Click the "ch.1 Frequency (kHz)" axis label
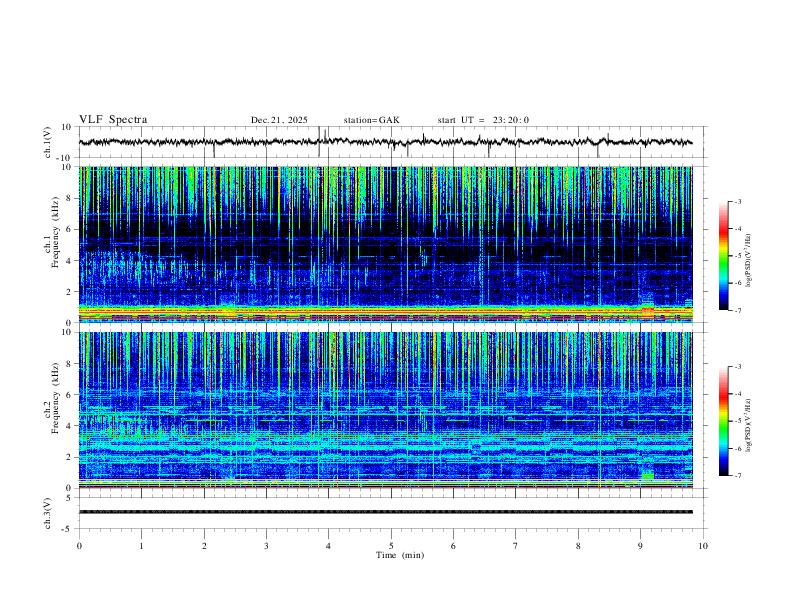 (52, 230)
